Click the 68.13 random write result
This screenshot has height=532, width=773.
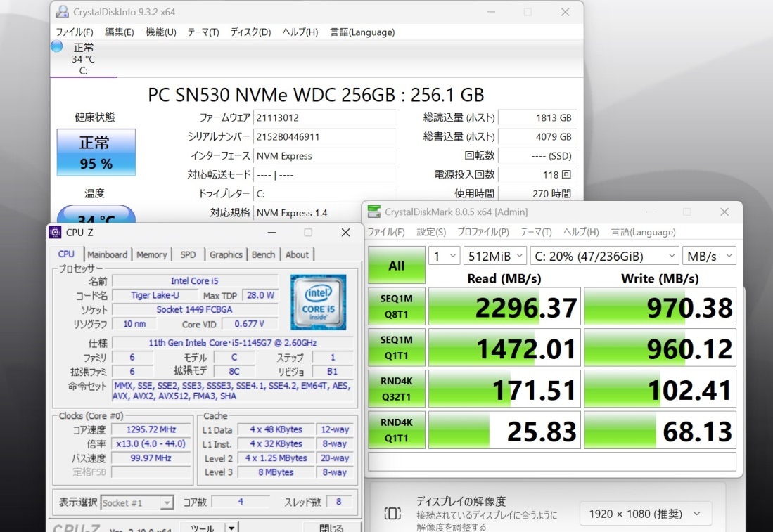[x=660, y=431]
